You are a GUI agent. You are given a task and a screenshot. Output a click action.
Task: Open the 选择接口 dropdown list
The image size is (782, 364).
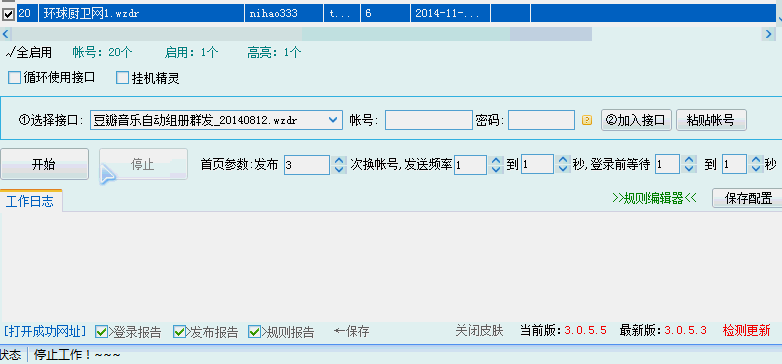pos(333,120)
